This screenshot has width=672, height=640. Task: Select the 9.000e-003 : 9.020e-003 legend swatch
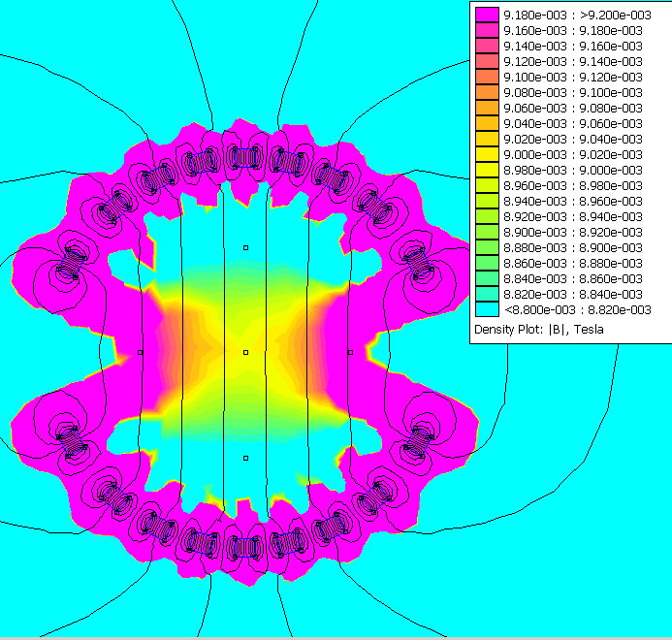[x=486, y=154]
